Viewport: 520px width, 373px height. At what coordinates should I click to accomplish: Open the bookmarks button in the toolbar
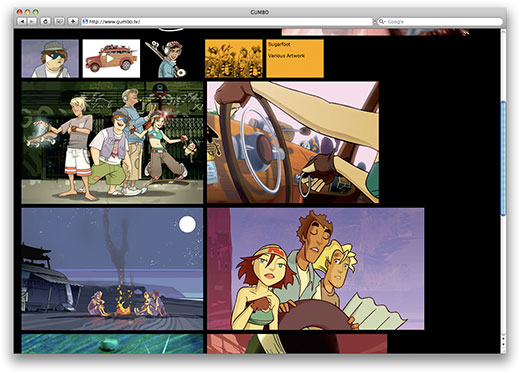59,21
